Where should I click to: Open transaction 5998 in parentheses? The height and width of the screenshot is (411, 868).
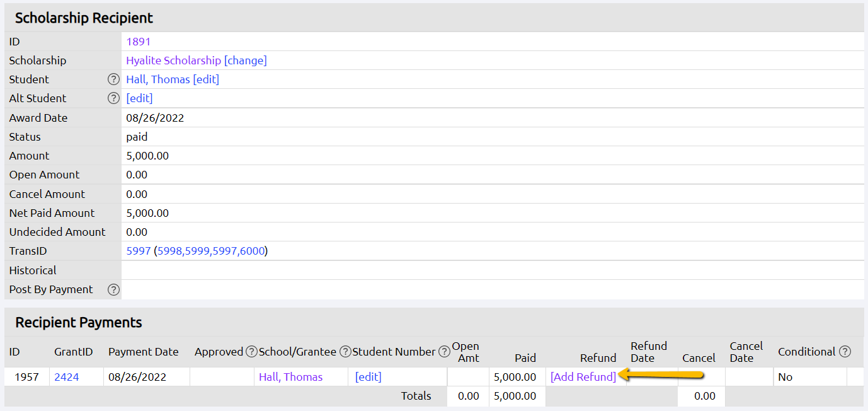coord(170,251)
